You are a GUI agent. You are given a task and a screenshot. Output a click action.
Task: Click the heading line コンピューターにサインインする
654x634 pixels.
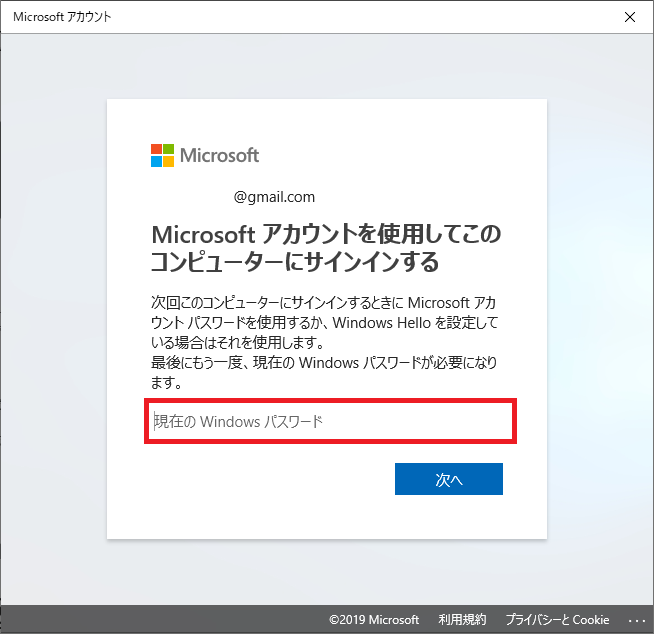(294, 262)
